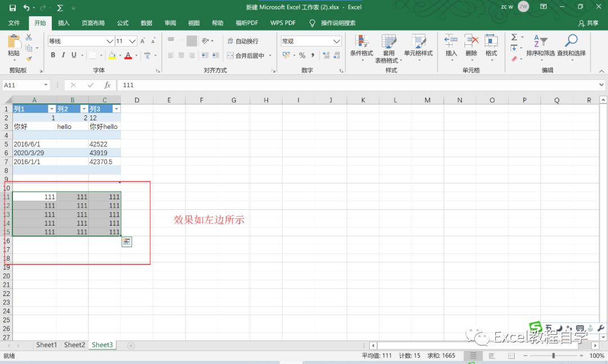Expand the formula bar
Viewport: 608px width, 364px height.
(x=601, y=85)
